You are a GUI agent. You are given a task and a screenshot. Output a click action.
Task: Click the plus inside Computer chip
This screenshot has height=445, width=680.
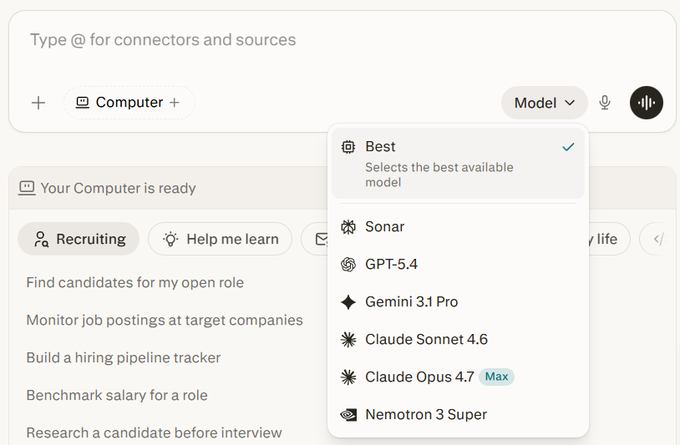click(x=174, y=103)
